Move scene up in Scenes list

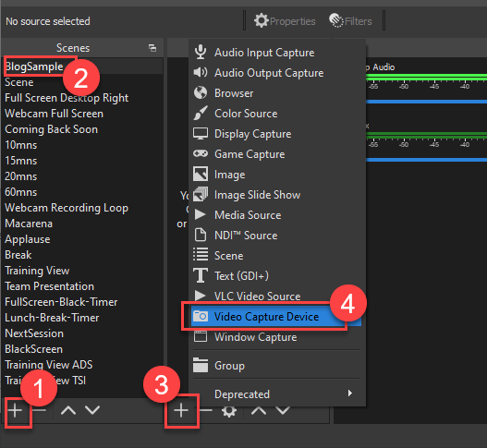68,410
